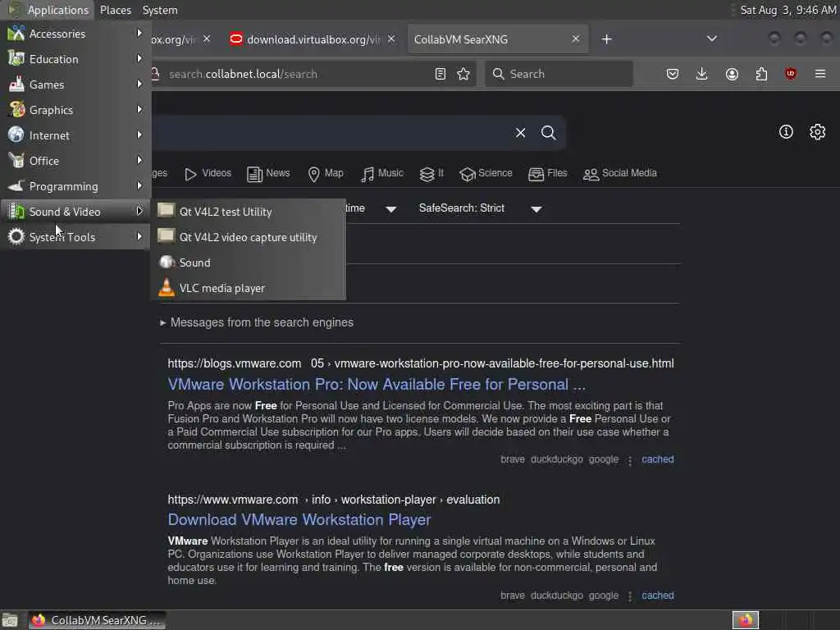
Task: Click the Firefox Search box in the toolbar
Action: [559, 74]
